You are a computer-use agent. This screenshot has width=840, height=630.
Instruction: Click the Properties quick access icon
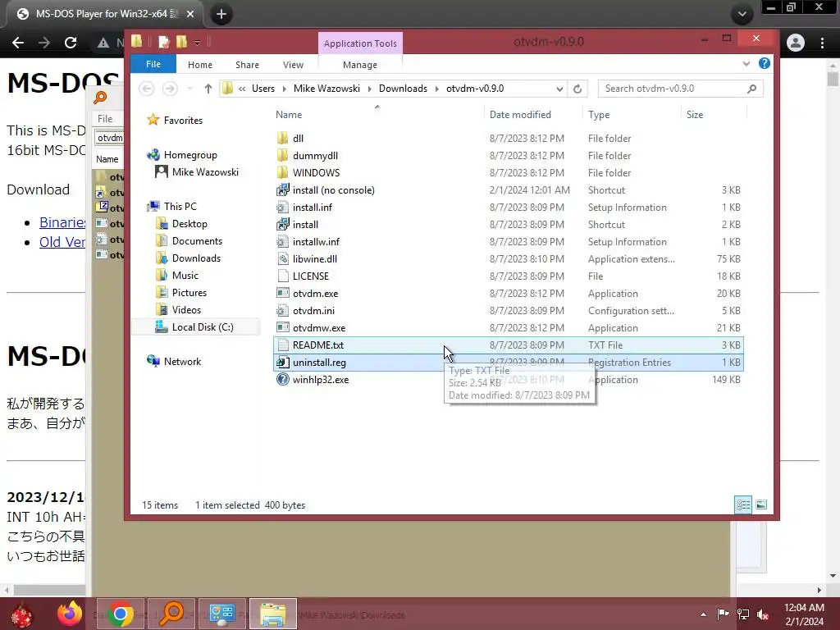164,42
